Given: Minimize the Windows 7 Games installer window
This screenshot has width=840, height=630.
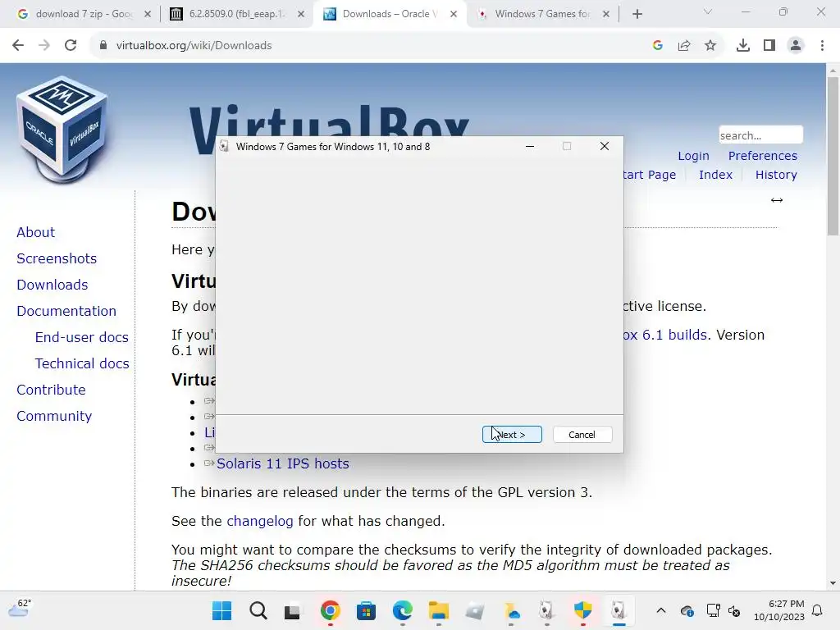Looking at the screenshot, I should click(x=530, y=146).
